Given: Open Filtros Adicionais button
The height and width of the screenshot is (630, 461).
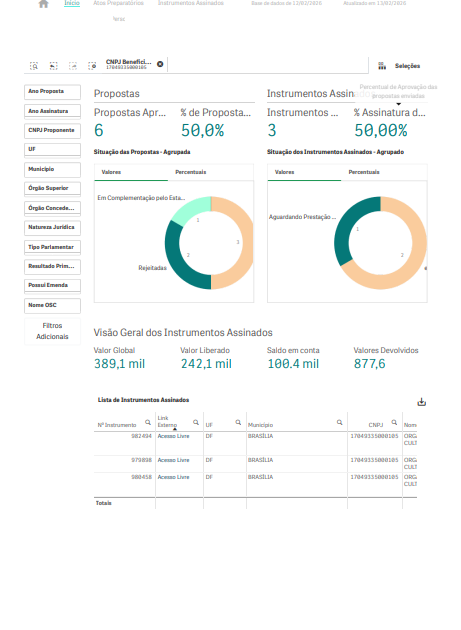Looking at the screenshot, I should 52,331.
